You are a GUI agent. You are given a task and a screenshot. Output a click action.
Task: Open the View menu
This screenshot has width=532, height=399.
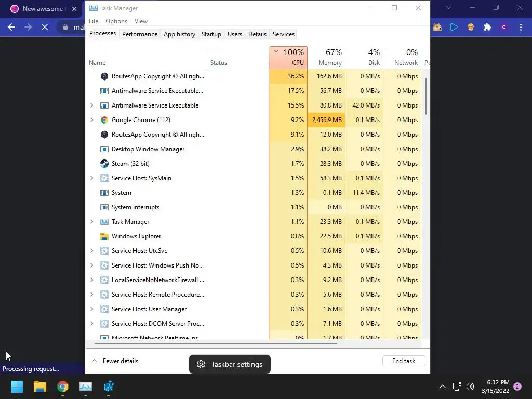tap(141, 21)
